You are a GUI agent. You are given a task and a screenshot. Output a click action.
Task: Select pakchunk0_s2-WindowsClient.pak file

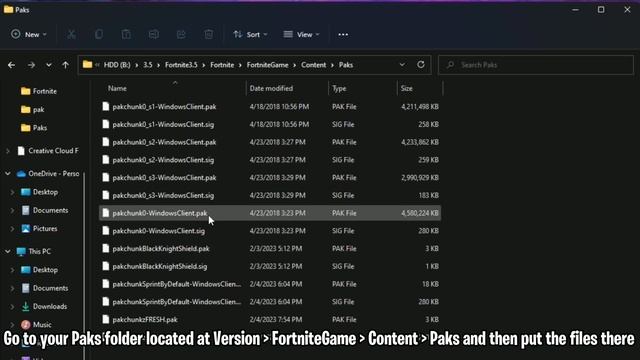[x=270, y=142]
